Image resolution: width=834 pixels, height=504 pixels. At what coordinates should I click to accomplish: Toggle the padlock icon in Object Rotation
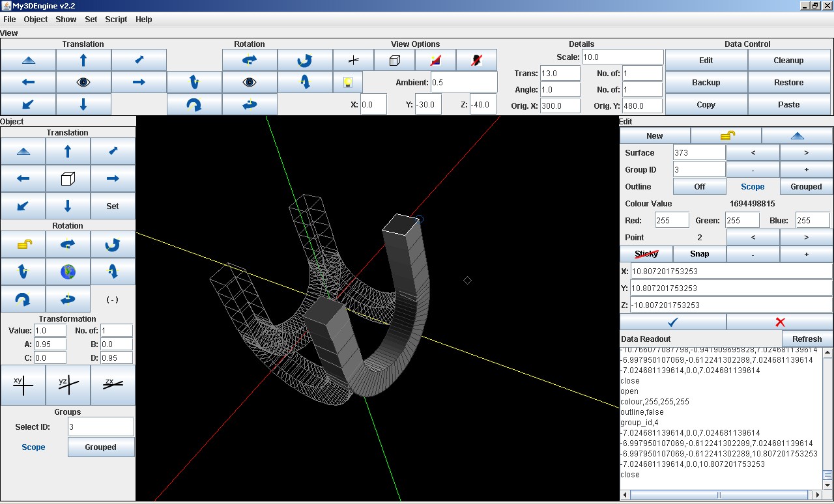tap(23, 244)
